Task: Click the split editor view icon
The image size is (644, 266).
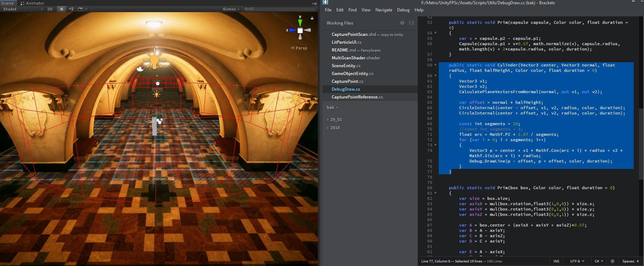Action: click(411, 23)
